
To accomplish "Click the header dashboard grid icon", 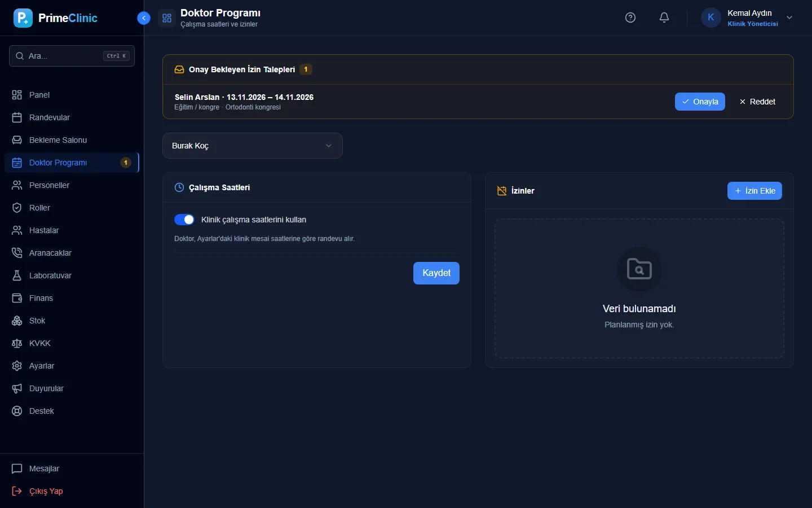I will (167, 18).
